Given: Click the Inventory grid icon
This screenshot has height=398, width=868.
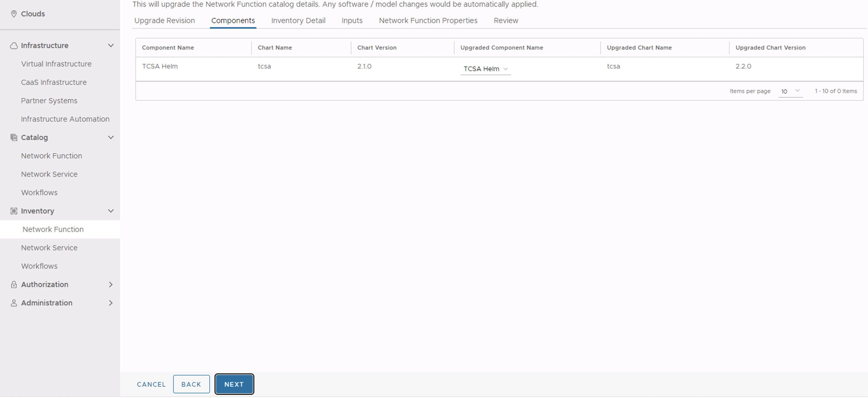Looking at the screenshot, I should [14, 211].
